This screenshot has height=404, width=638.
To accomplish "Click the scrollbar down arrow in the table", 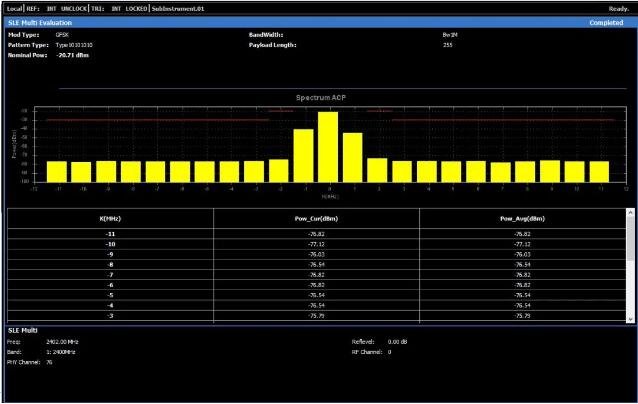I will pyautogui.click(x=630, y=317).
